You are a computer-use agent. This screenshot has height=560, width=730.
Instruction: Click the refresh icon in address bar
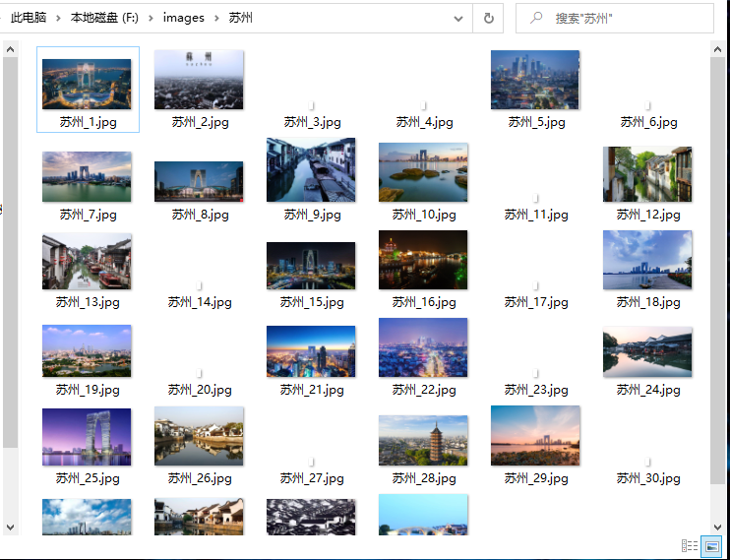(x=488, y=18)
